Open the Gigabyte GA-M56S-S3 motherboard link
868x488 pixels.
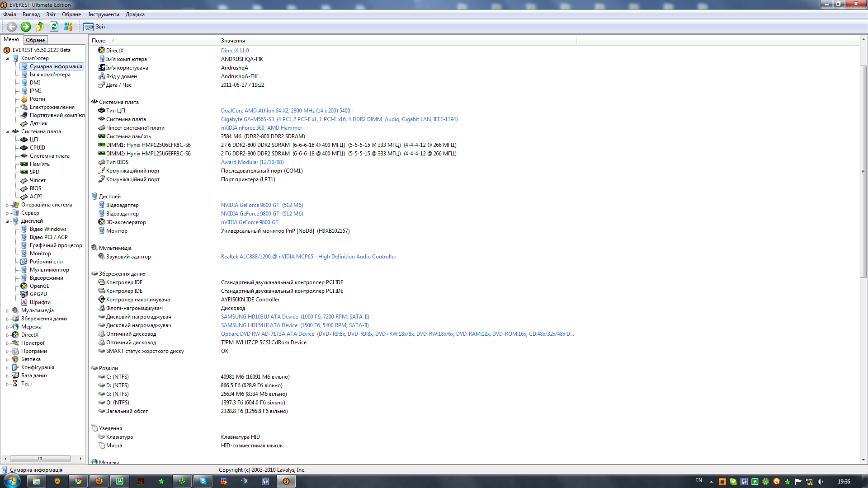pos(339,119)
